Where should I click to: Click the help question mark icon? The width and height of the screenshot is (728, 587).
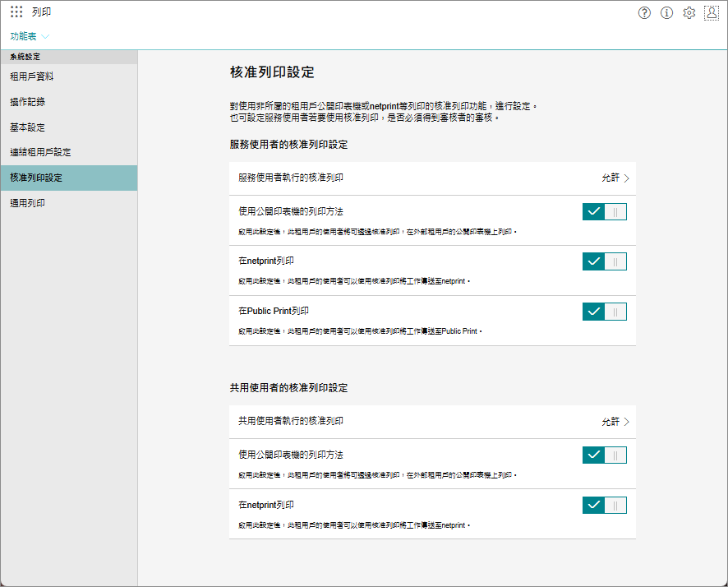click(644, 13)
